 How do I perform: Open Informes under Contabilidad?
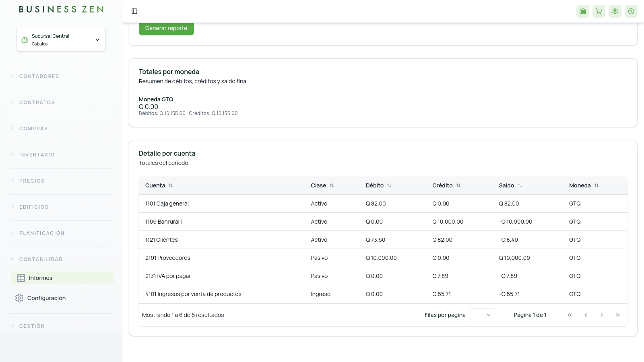coord(62,278)
